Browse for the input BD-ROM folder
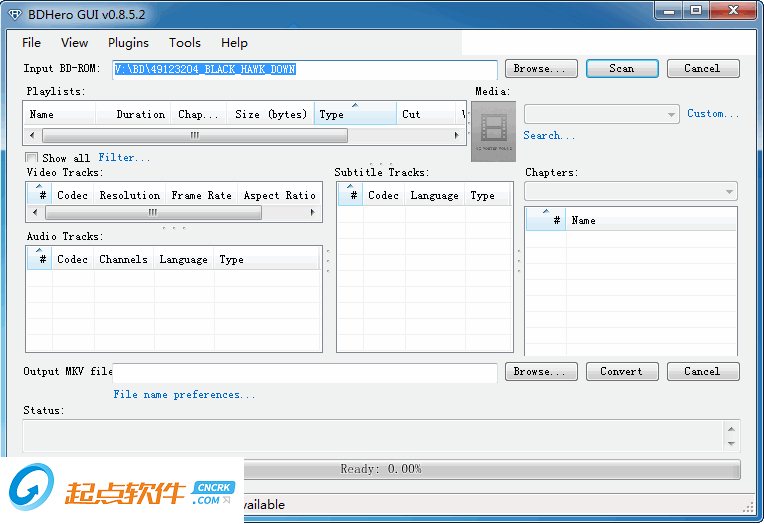The width and height of the screenshot is (764, 524). click(540, 69)
